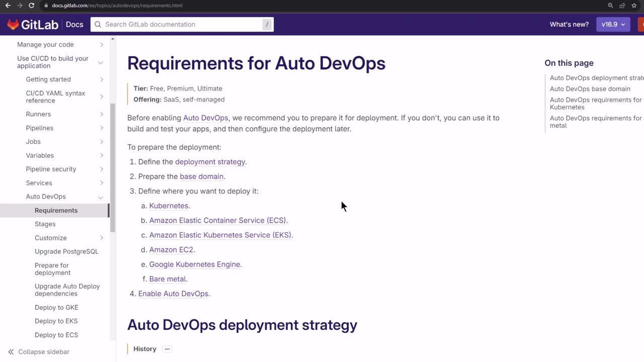
Task: Click the Search GitLab documentation field
Action: [x=181, y=24]
